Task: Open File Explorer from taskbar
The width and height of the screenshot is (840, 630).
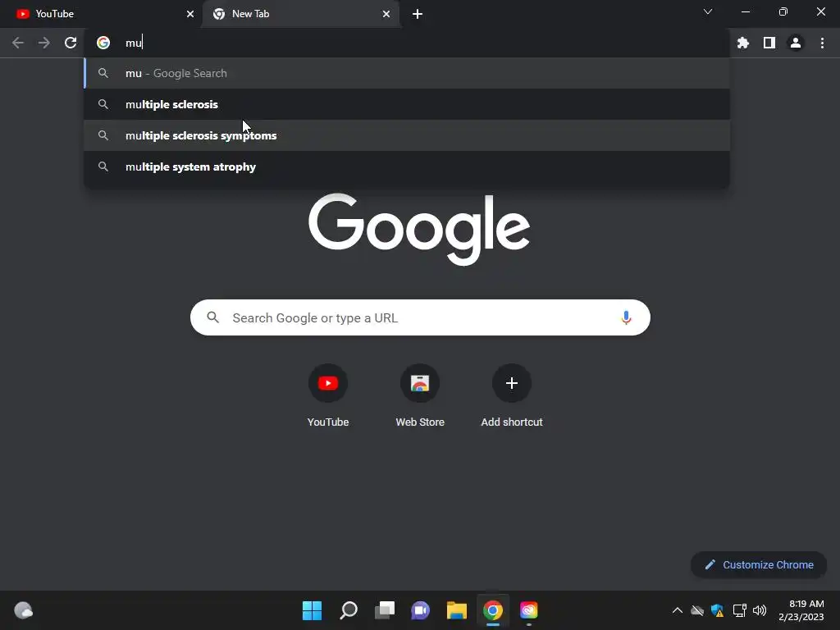Action: 456,610
